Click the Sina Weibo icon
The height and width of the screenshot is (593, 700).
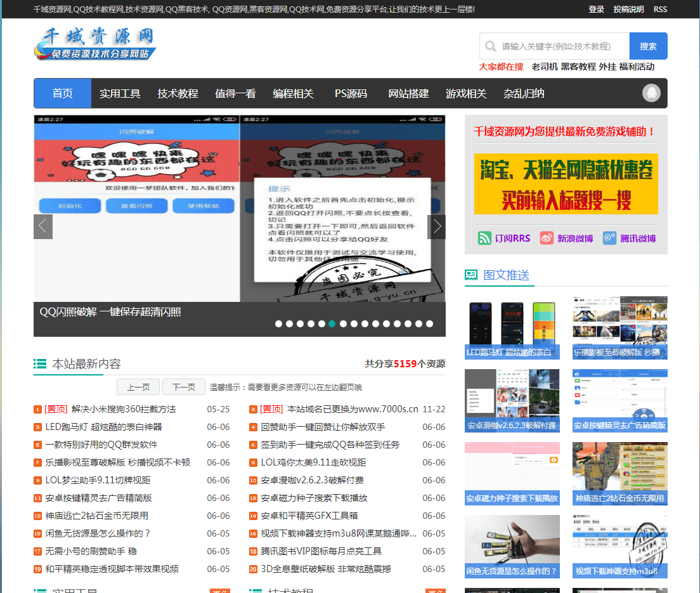pos(547,238)
